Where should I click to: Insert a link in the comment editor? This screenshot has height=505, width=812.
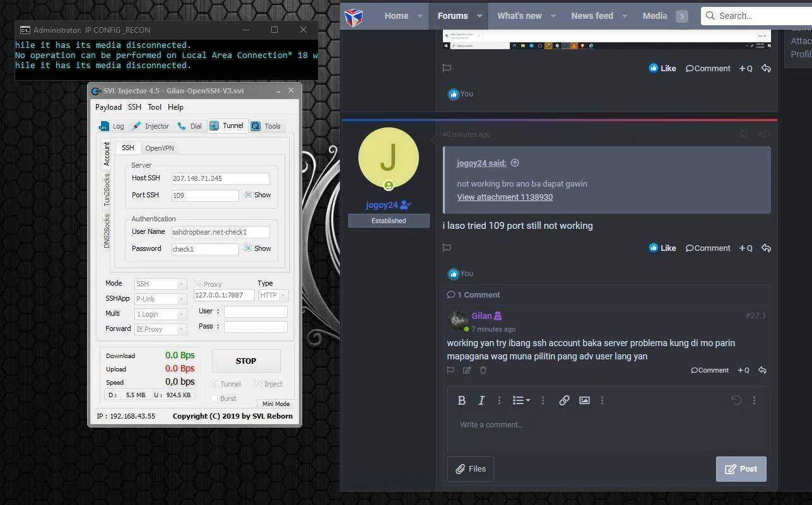(564, 400)
